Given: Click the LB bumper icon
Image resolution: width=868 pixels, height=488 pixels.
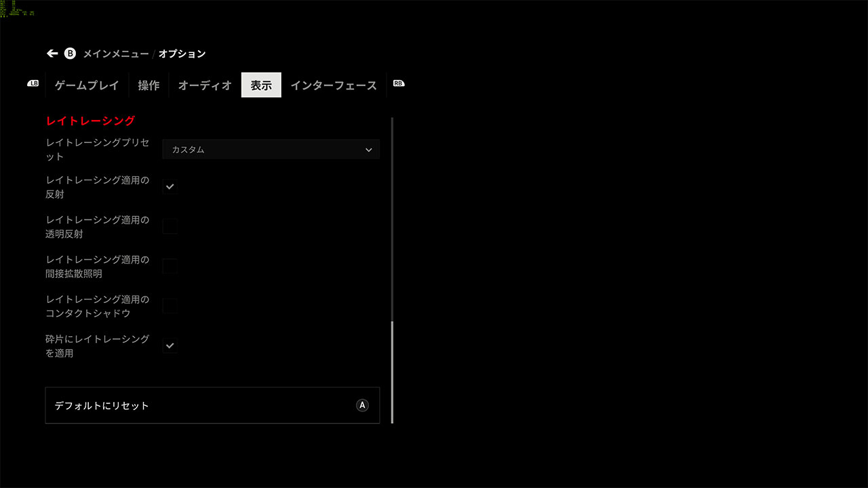Looking at the screenshot, I should [x=33, y=83].
